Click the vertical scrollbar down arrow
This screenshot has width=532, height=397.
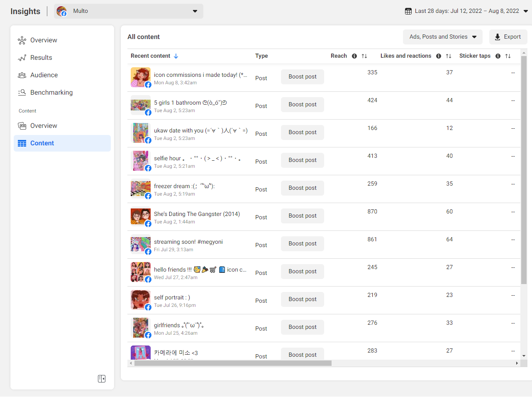point(524,356)
